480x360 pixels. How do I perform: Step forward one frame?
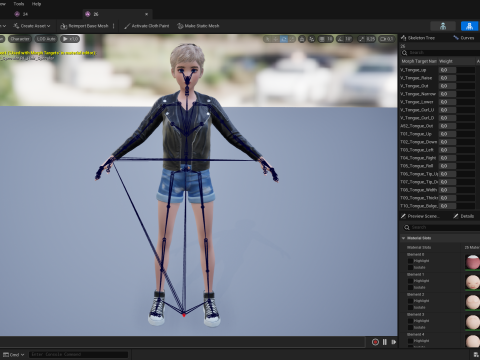tap(394, 342)
